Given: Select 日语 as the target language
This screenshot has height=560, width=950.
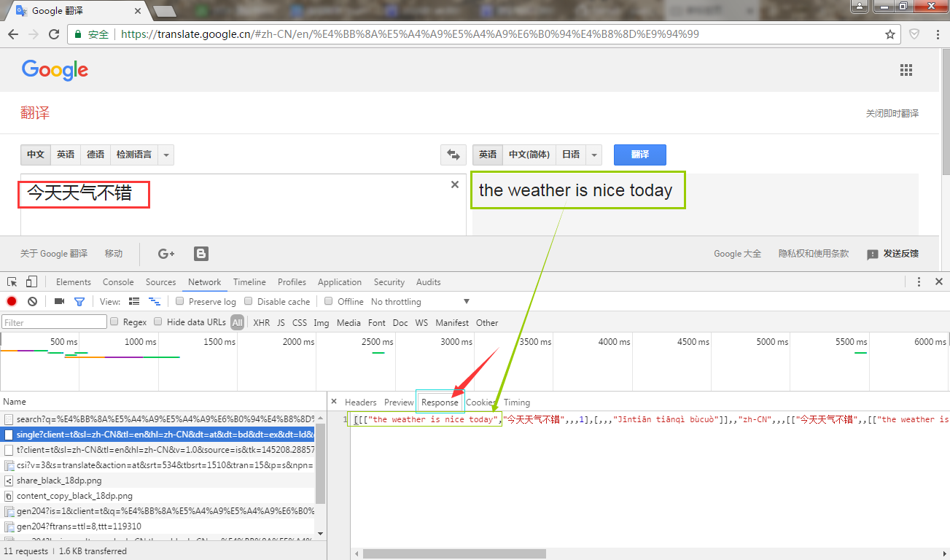Looking at the screenshot, I should (571, 155).
